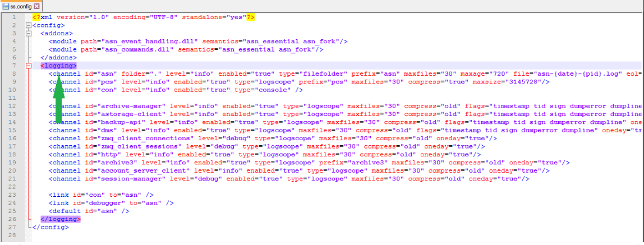Image resolution: width=644 pixels, height=245 pixels.
Task: Collapse the logging block red fold marker
Action: (x=29, y=66)
